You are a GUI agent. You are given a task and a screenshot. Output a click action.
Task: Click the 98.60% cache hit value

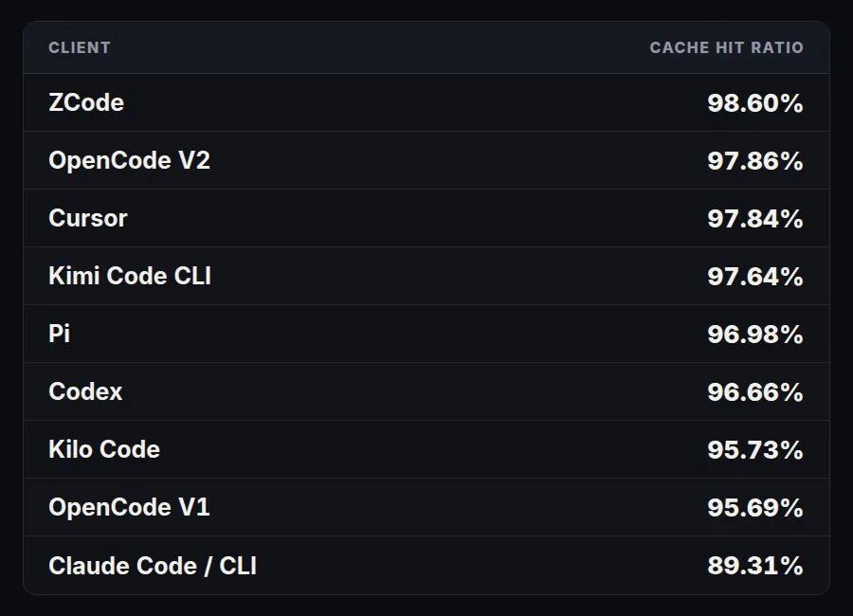[x=755, y=103]
